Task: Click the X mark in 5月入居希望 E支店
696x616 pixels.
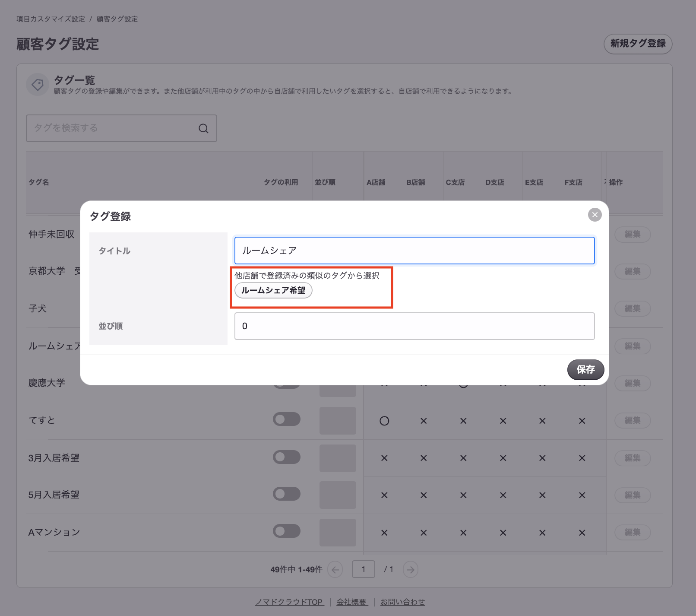Action: click(x=542, y=495)
